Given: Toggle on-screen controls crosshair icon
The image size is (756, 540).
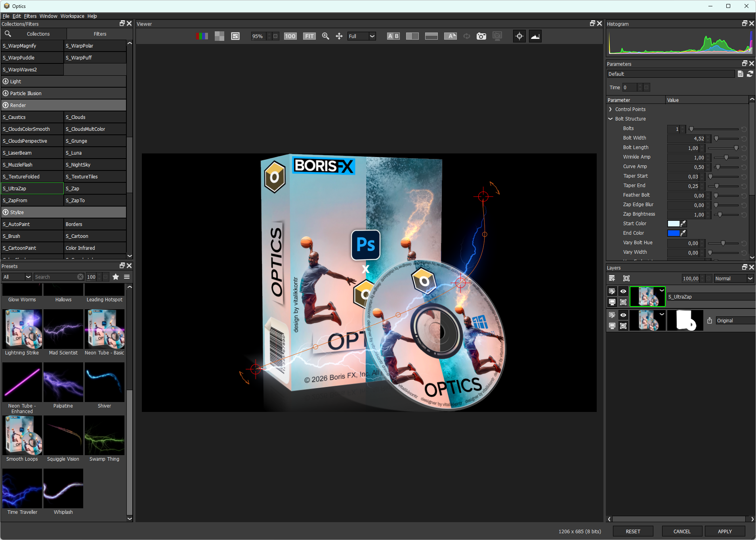Looking at the screenshot, I should pyautogui.click(x=519, y=36).
